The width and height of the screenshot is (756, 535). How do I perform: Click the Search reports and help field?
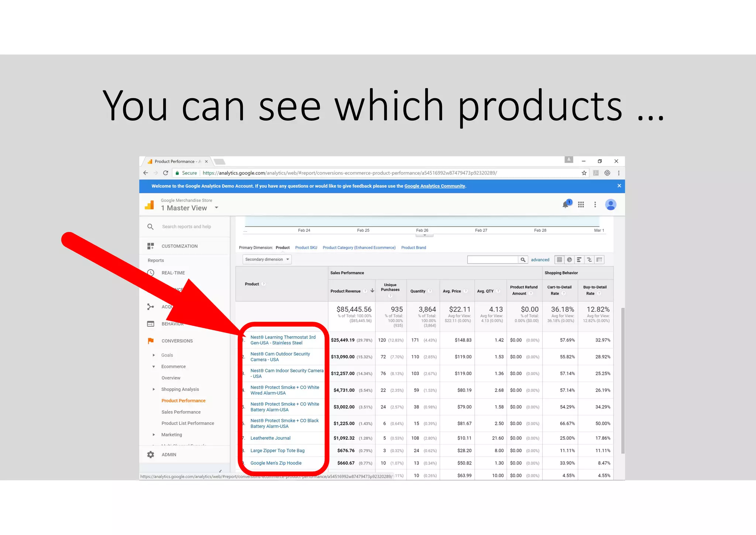coord(186,226)
